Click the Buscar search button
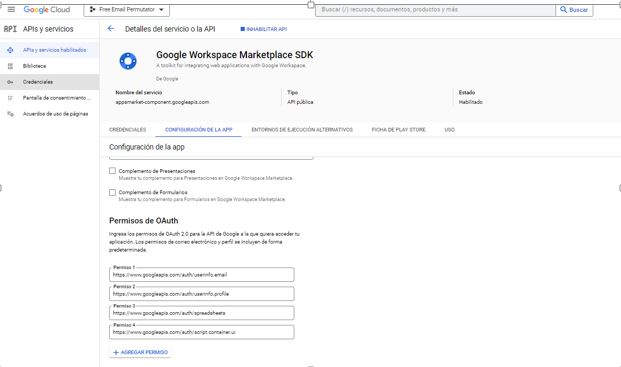Viewport: 621px width, 367px height. point(574,10)
